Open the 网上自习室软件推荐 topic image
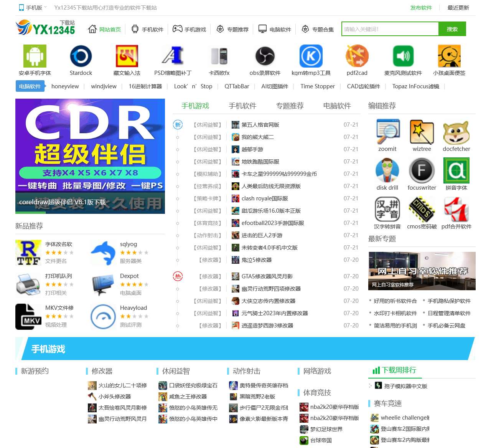Viewport: 491px width, 448px height. (422, 271)
